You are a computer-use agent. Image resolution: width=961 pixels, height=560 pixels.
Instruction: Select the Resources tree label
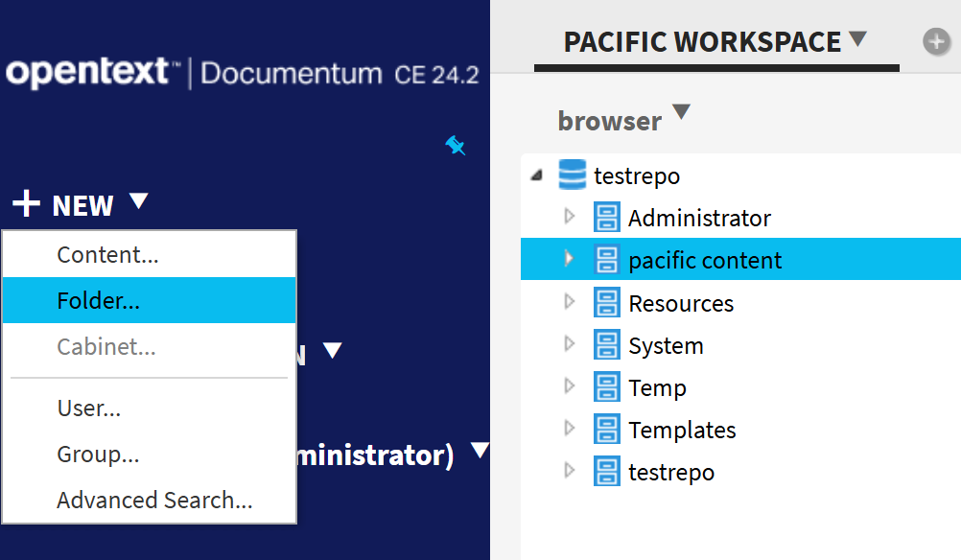coord(681,303)
